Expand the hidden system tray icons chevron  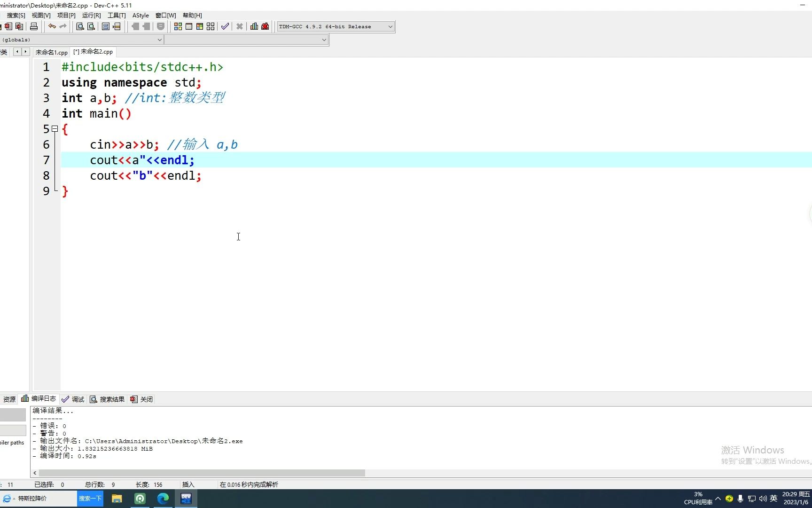tap(718, 499)
